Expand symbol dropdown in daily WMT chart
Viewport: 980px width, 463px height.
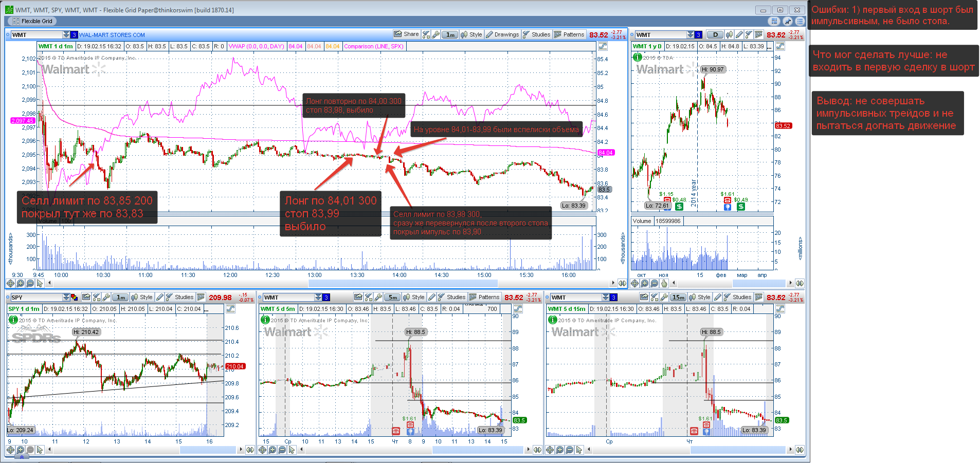(691, 34)
